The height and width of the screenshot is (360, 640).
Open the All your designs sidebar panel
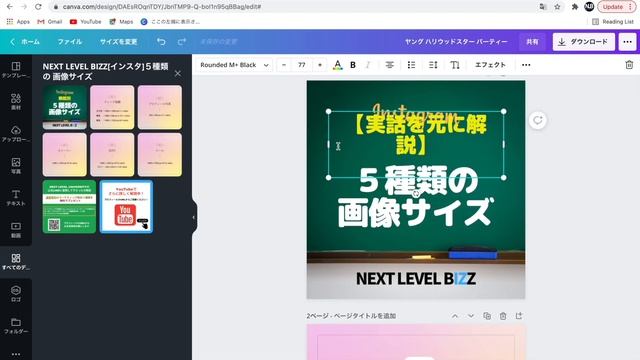(x=16, y=262)
